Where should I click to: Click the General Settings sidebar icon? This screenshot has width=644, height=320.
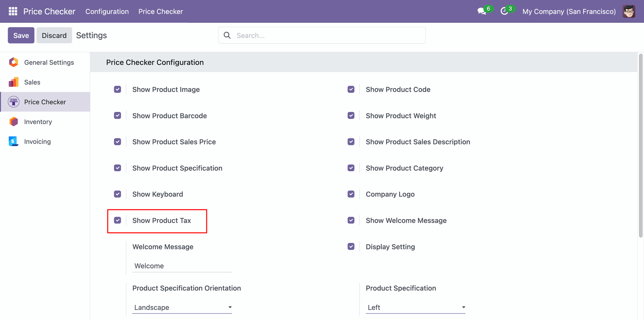(x=13, y=62)
